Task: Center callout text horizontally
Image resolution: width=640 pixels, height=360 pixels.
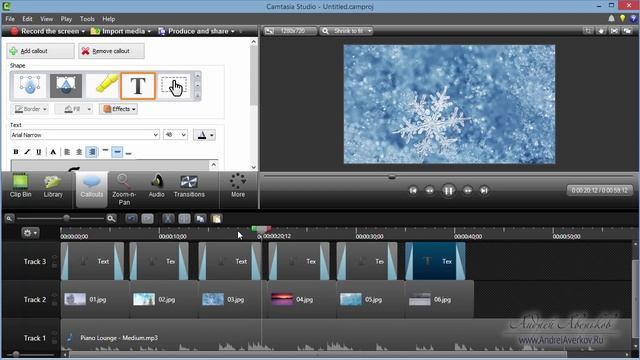Action: pos(79,152)
